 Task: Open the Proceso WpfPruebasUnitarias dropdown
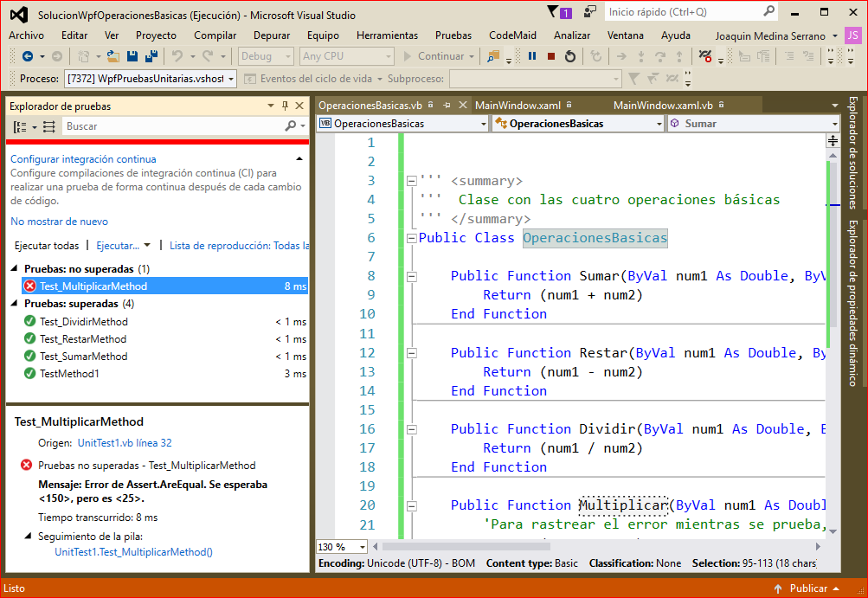coord(151,79)
